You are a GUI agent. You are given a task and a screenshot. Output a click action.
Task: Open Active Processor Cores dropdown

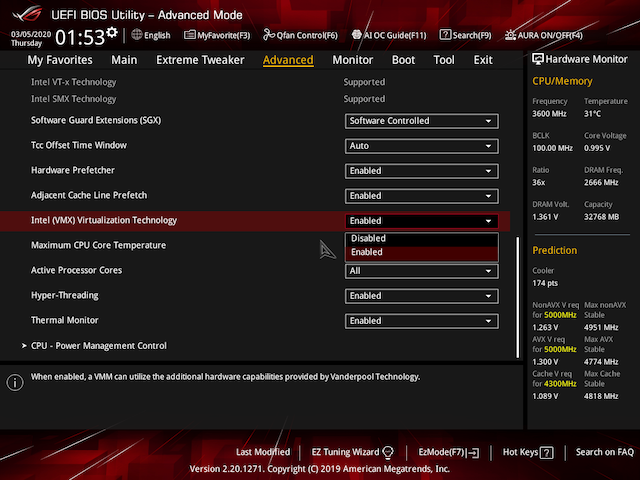[x=422, y=271]
